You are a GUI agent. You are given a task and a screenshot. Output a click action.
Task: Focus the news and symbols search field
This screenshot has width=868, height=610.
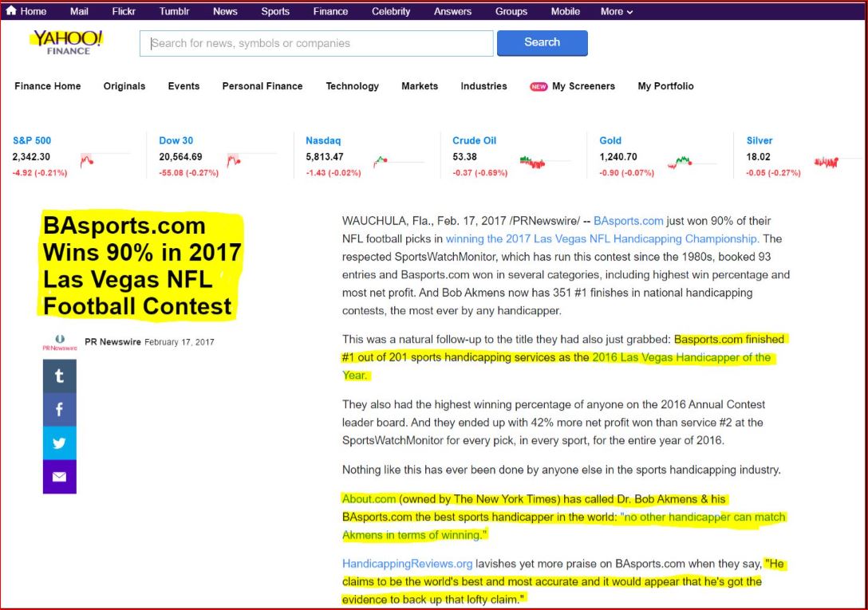(x=316, y=43)
